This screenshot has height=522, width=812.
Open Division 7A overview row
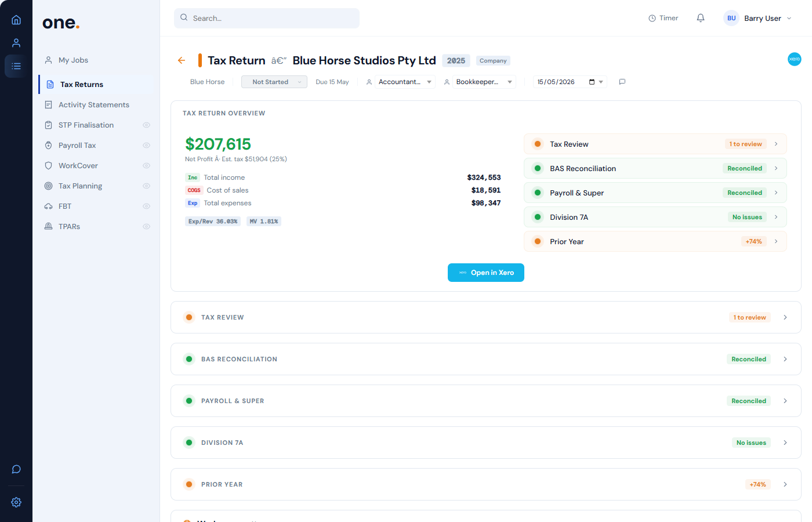(655, 217)
